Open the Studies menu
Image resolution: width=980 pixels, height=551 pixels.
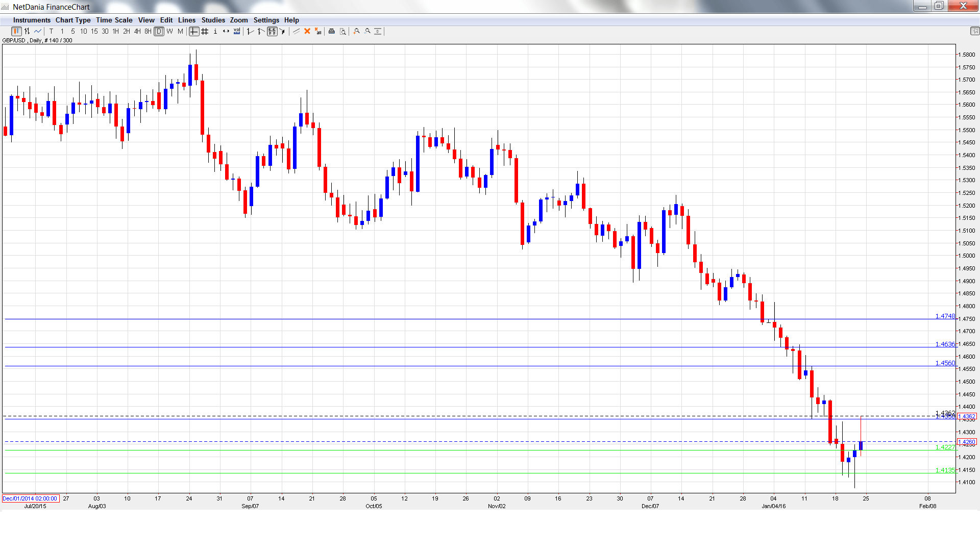click(213, 20)
